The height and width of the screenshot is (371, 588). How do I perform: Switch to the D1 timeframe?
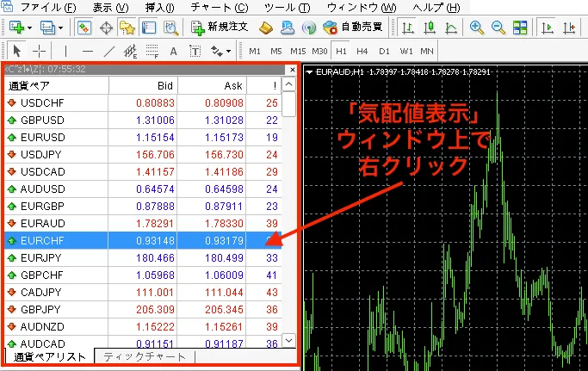click(x=384, y=51)
